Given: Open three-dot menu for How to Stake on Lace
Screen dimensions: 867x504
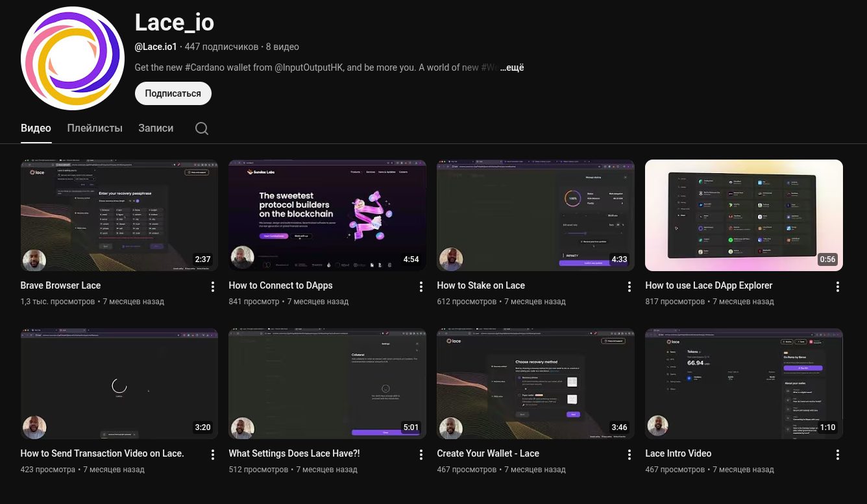Looking at the screenshot, I should (x=629, y=287).
